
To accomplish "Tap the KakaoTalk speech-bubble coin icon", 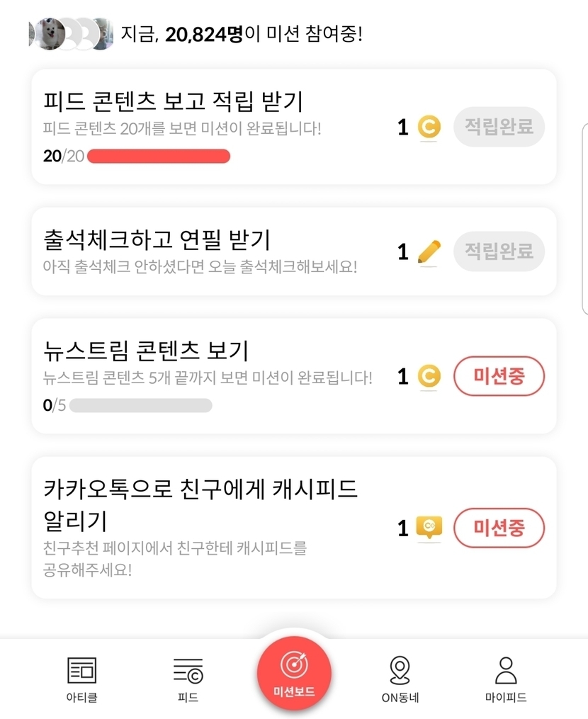I will (x=429, y=528).
